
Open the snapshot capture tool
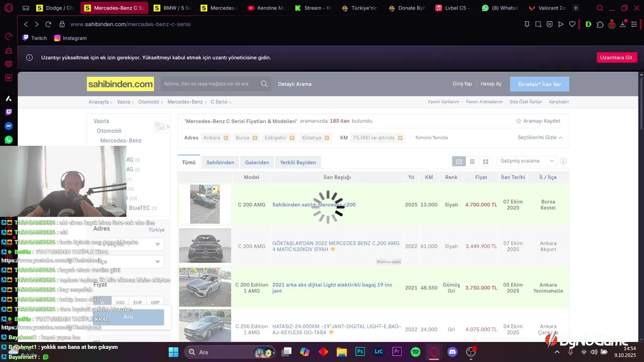coord(538,24)
